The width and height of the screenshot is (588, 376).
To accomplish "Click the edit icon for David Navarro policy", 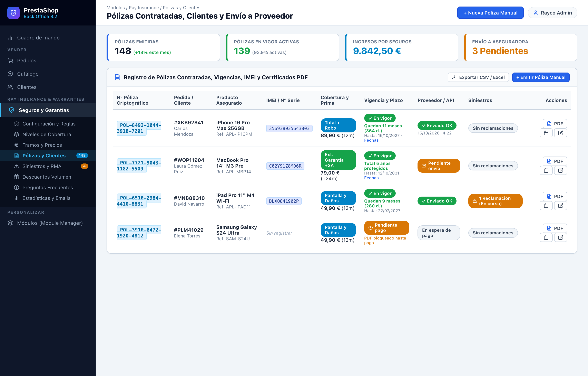I will click(x=560, y=206).
